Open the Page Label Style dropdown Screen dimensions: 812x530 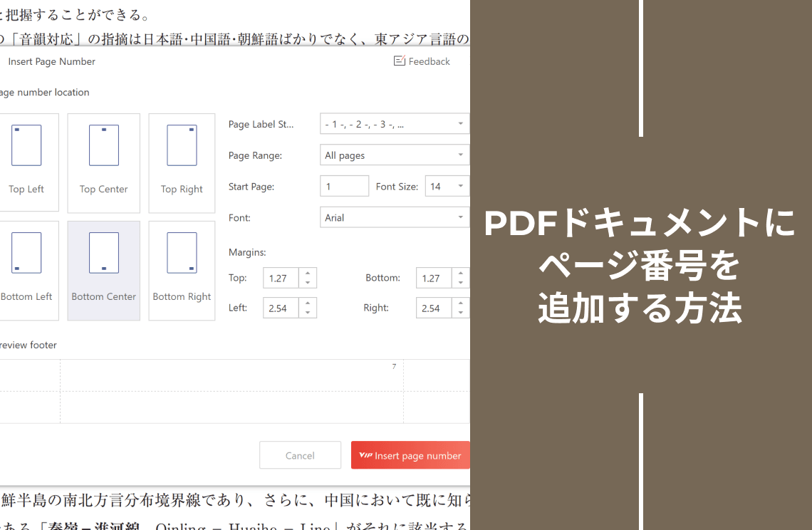[394, 124]
